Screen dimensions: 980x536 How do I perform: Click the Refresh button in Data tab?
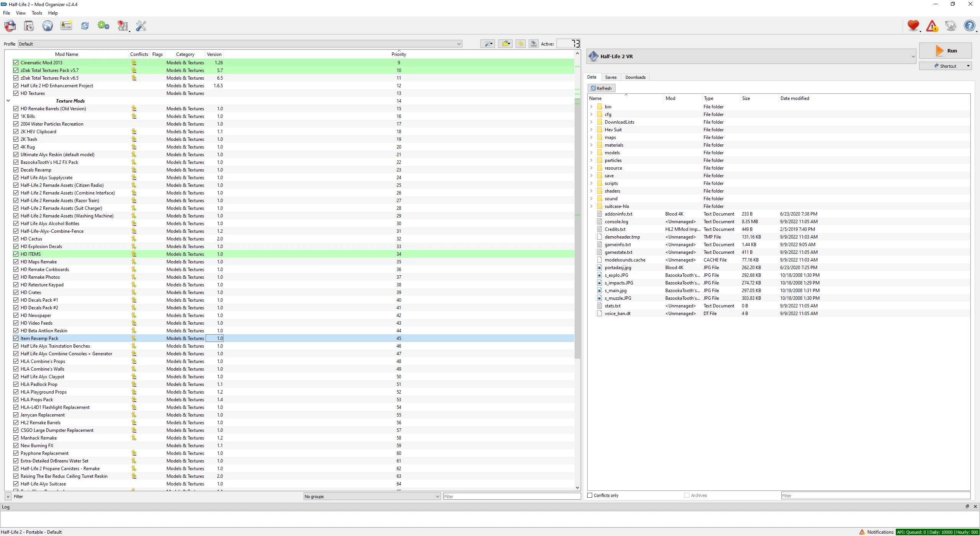(x=601, y=88)
